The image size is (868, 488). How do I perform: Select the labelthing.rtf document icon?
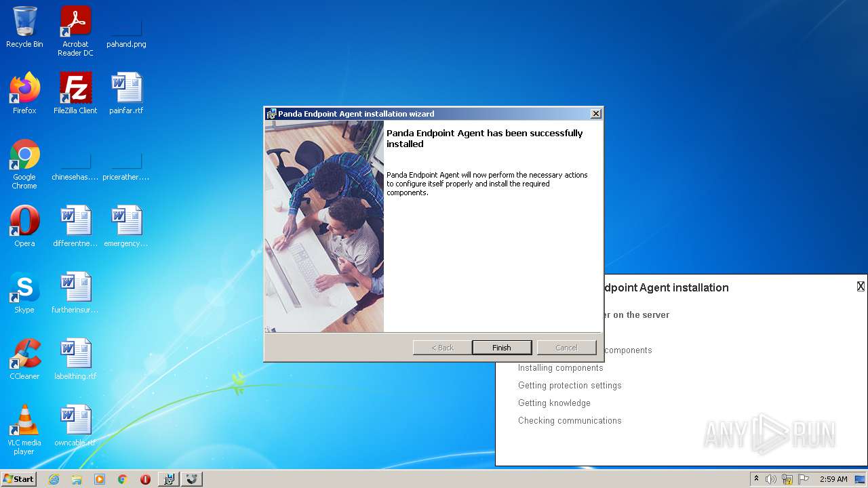point(75,359)
